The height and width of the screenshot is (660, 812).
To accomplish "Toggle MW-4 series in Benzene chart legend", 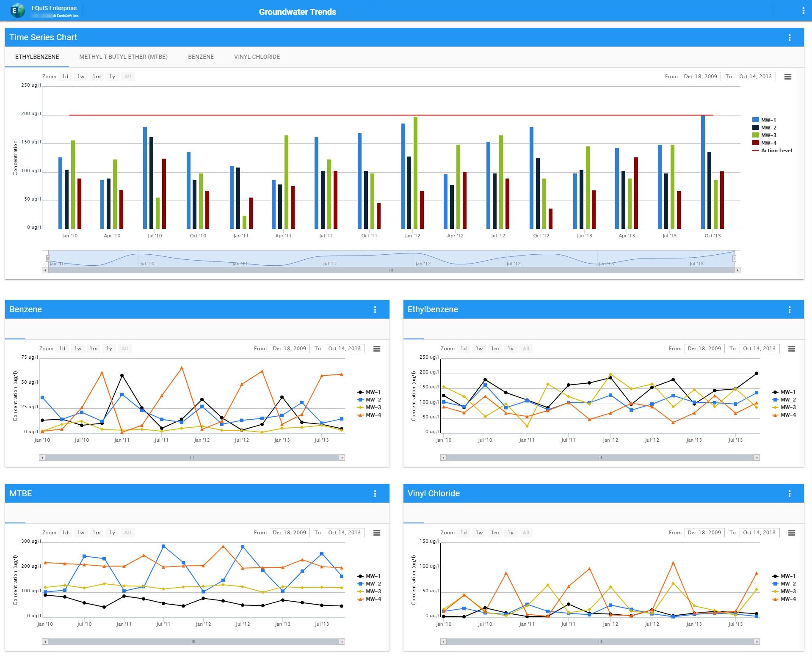I will click(373, 415).
